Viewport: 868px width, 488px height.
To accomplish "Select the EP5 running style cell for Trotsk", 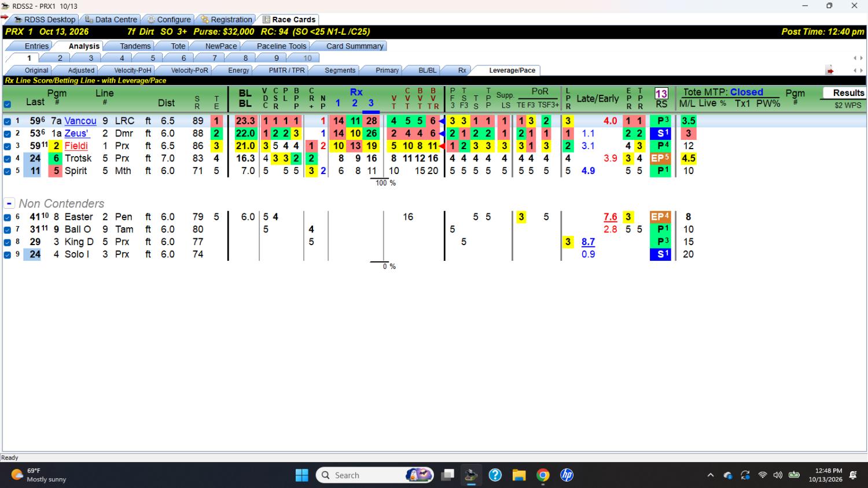I will click(660, 158).
